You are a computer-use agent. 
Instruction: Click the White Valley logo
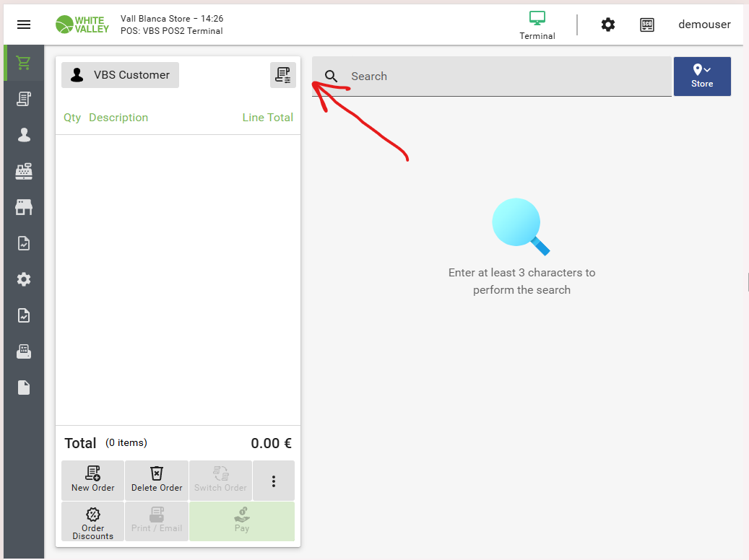[82, 25]
